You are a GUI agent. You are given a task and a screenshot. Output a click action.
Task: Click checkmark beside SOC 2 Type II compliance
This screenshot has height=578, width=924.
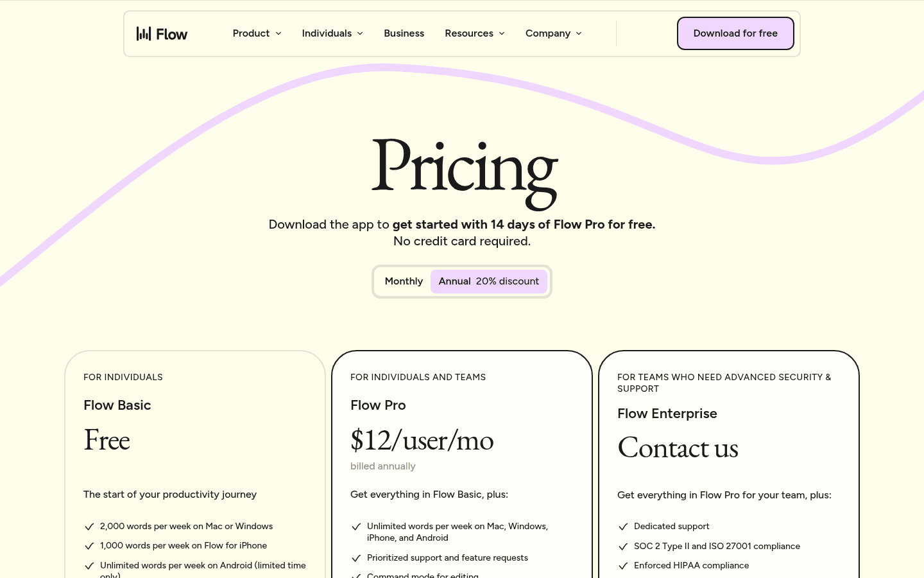(x=623, y=547)
